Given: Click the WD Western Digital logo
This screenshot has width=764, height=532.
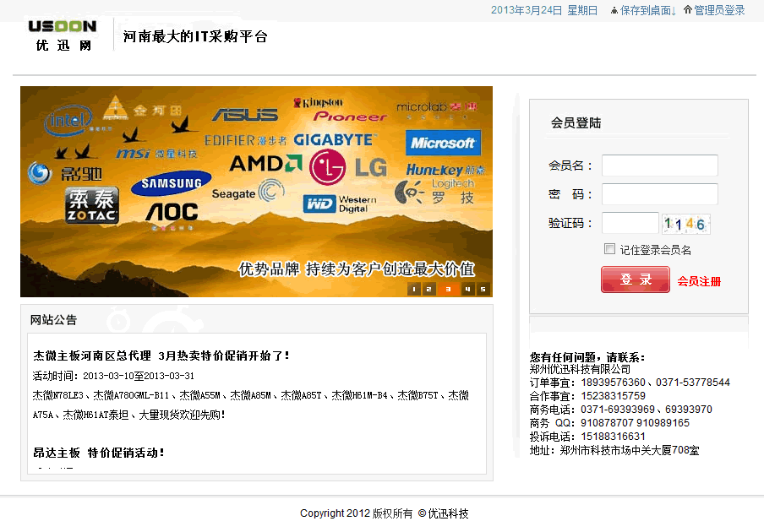Looking at the screenshot, I should [340, 204].
